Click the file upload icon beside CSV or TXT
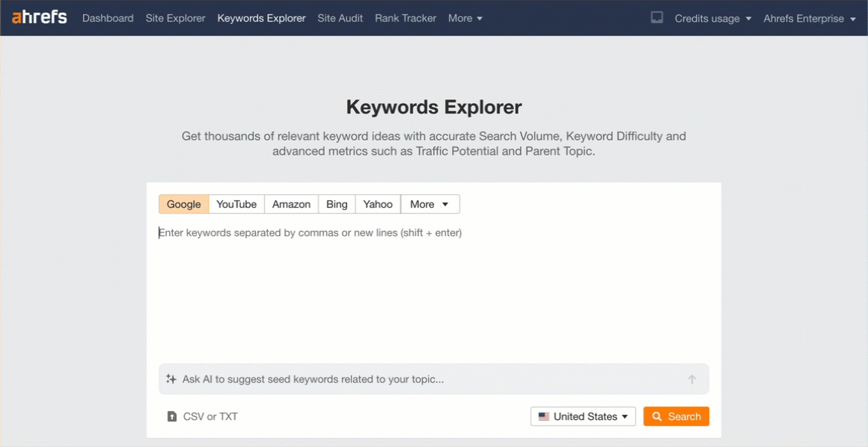868x447 pixels. click(x=172, y=416)
